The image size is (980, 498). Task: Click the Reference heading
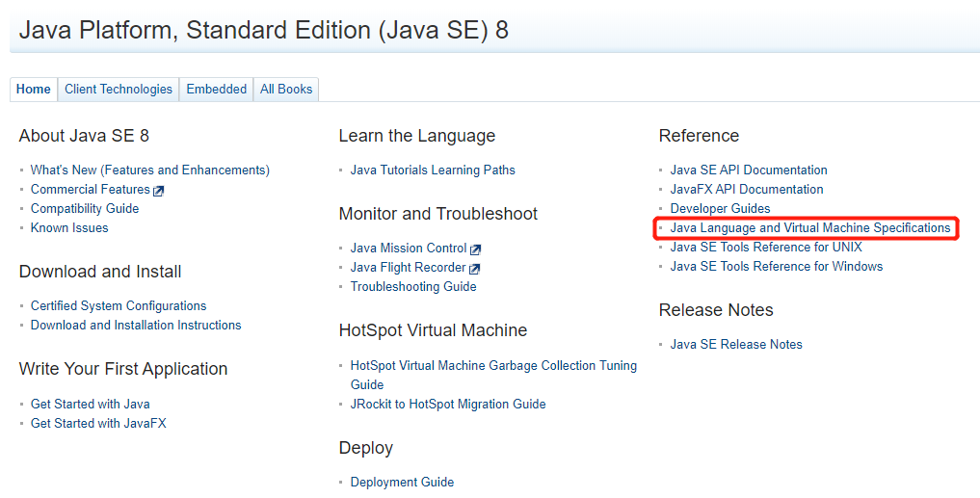pos(699,136)
